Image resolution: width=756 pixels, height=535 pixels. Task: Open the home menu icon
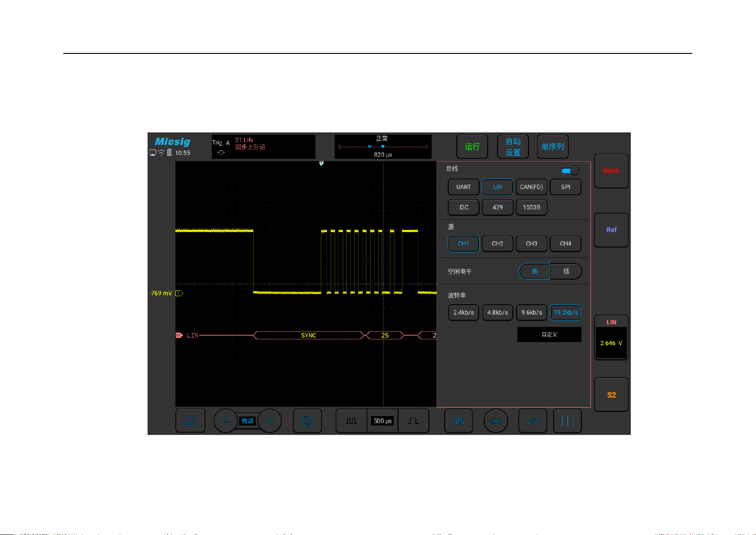[190, 421]
